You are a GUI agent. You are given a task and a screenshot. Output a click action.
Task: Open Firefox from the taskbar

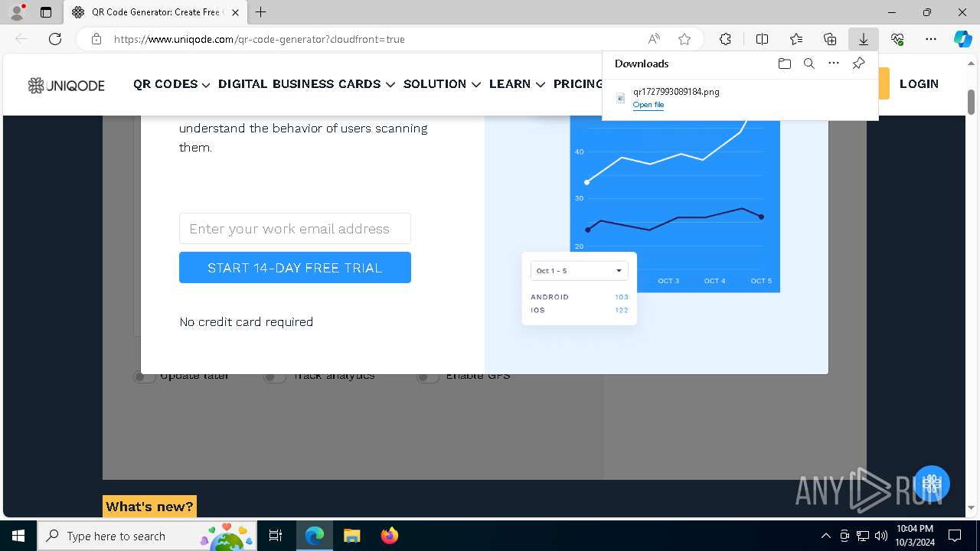point(390,536)
